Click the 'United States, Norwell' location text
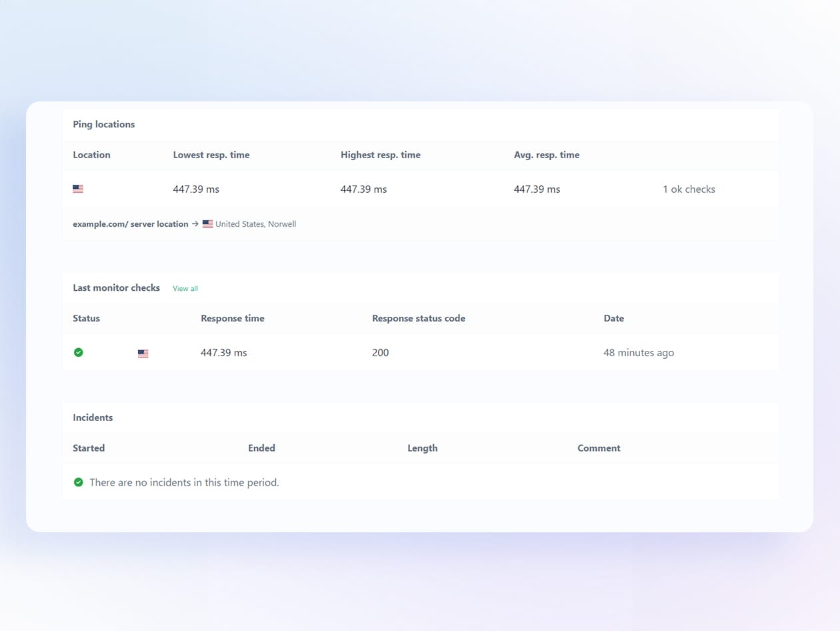The width and height of the screenshot is (840, 631). (x=255, y=224)
